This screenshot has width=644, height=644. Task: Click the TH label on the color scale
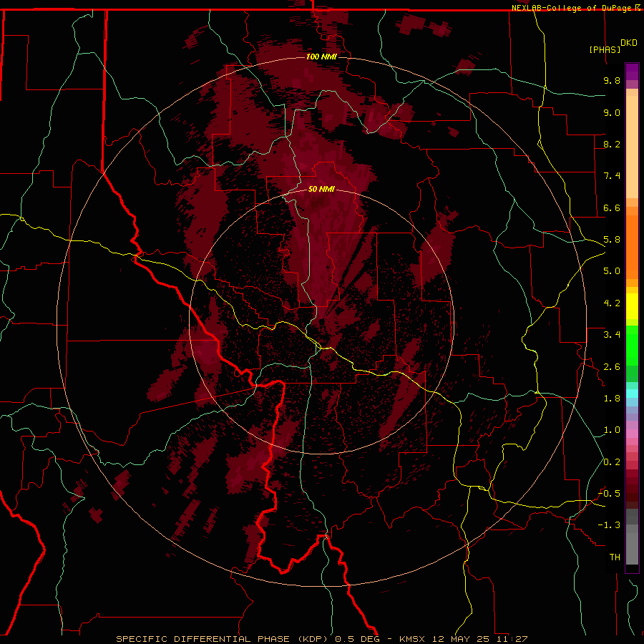615,557
